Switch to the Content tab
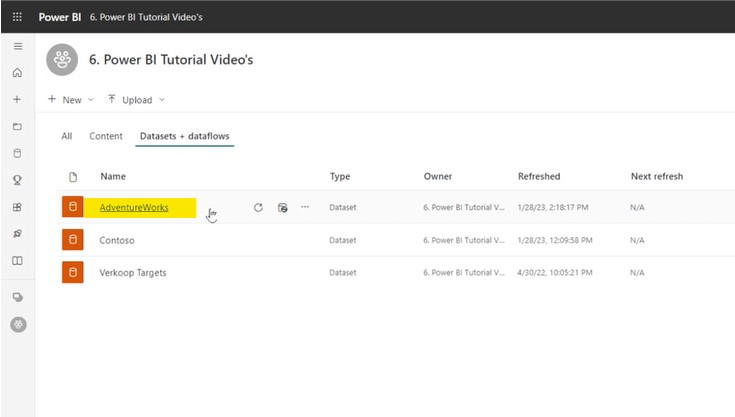Image resolution: width=735 pixels, height=417 pixels. 106,136
